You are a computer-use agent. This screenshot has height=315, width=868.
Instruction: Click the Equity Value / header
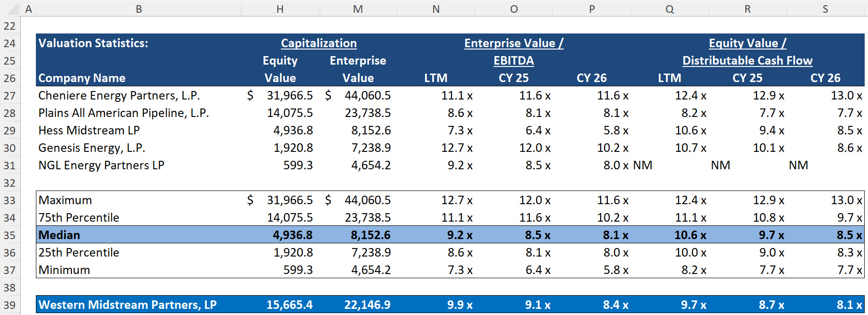pos(748,43)
